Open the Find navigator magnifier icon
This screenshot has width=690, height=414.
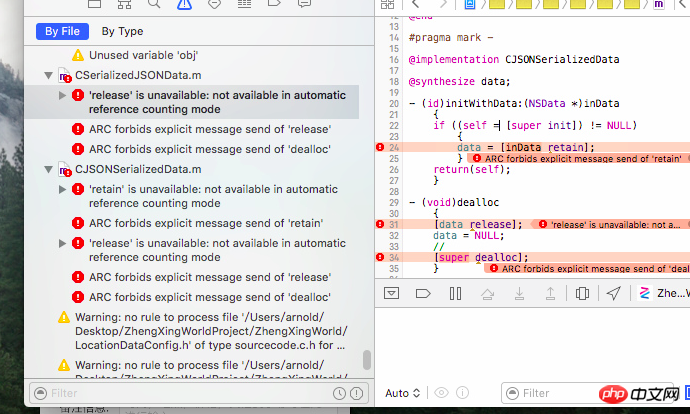point(154,4)
